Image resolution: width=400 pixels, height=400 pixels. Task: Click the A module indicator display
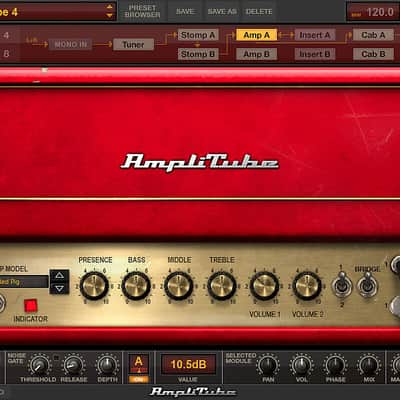[x=139, y=363]
